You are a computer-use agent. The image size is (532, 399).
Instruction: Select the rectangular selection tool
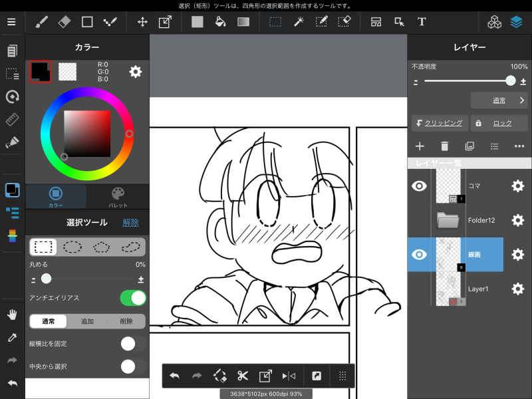pos(275,22)
